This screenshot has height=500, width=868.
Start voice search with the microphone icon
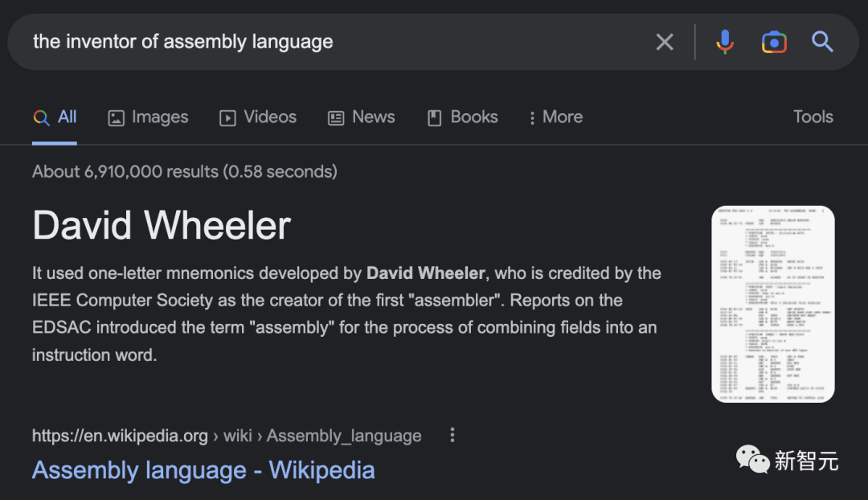pos(725,42)
